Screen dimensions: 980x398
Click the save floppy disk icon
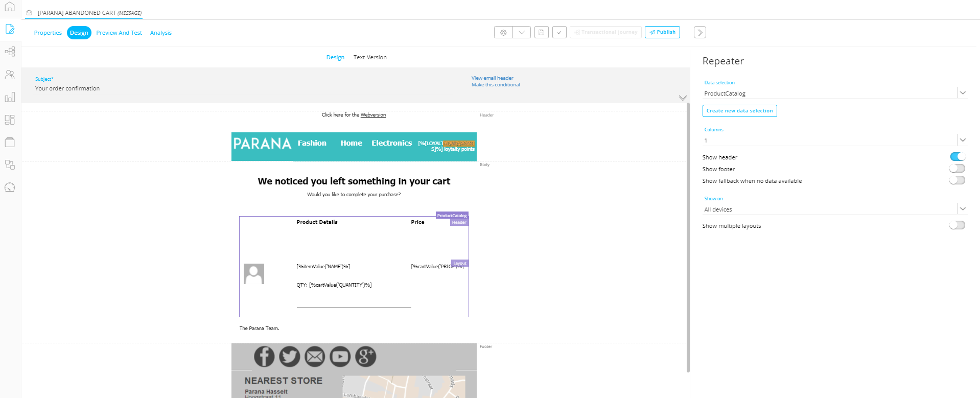pos(541,32)
